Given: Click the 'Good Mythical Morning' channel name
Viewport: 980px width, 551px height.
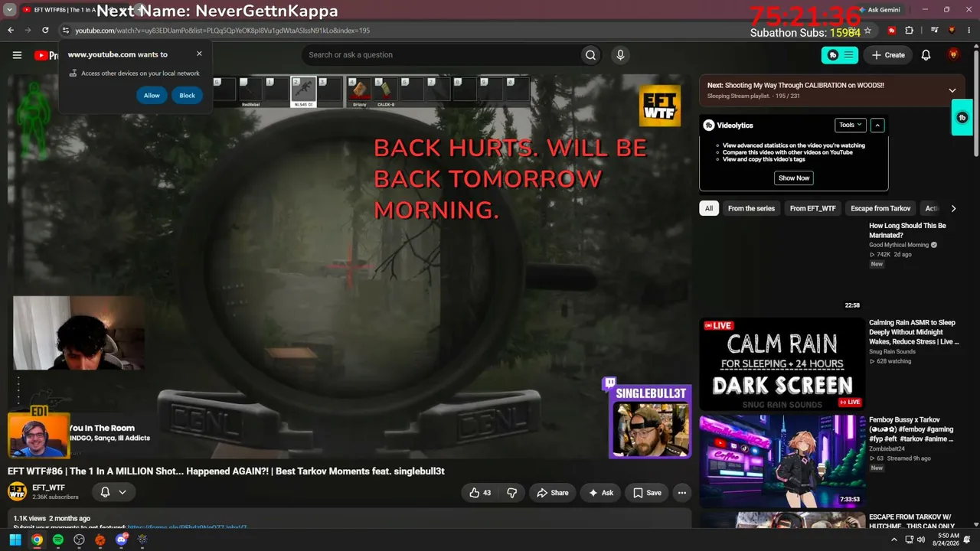Looking at the screenshot, I should coord(899,245).
